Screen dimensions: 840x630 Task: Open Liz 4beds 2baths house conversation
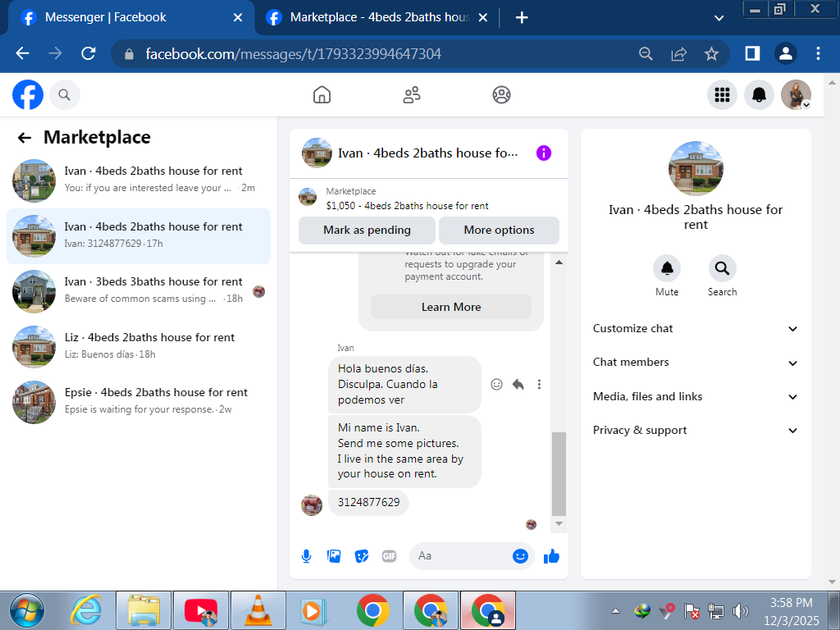coord(138,347)
